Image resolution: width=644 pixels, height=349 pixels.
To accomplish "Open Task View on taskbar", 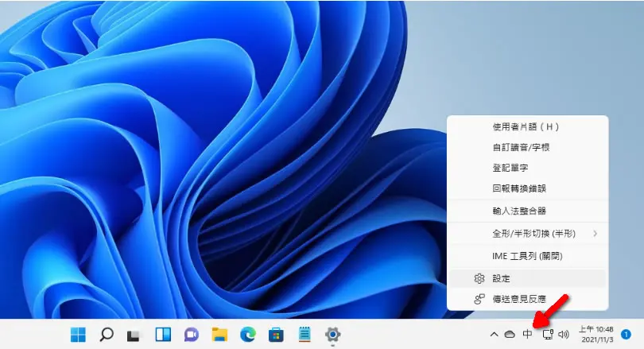I will tap(133, 335).
